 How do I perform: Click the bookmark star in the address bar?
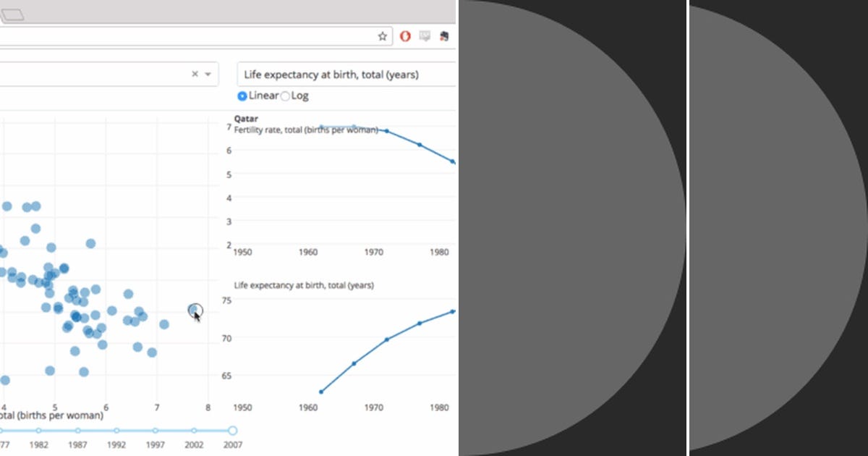tap(381, 35)
